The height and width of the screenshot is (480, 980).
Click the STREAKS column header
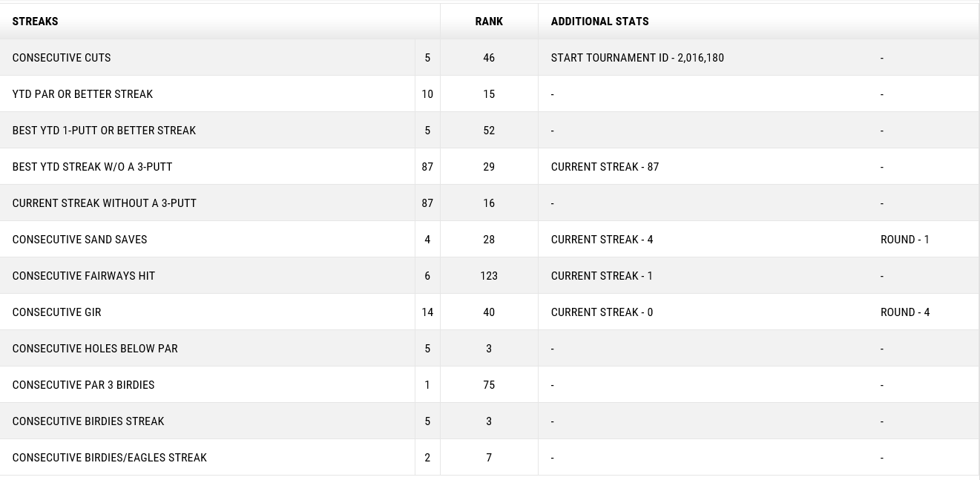36,22
